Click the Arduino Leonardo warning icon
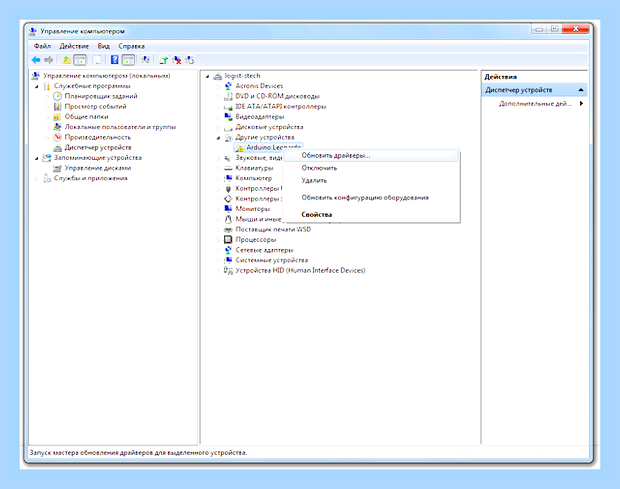Screen dimensions: 620x489 coord(239,148)
